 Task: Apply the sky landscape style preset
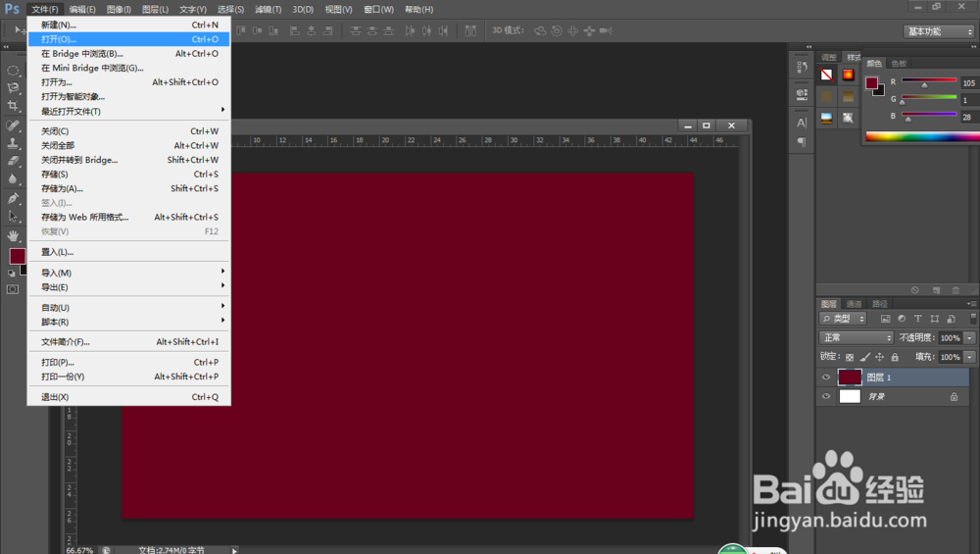click(x=826, y=118)
